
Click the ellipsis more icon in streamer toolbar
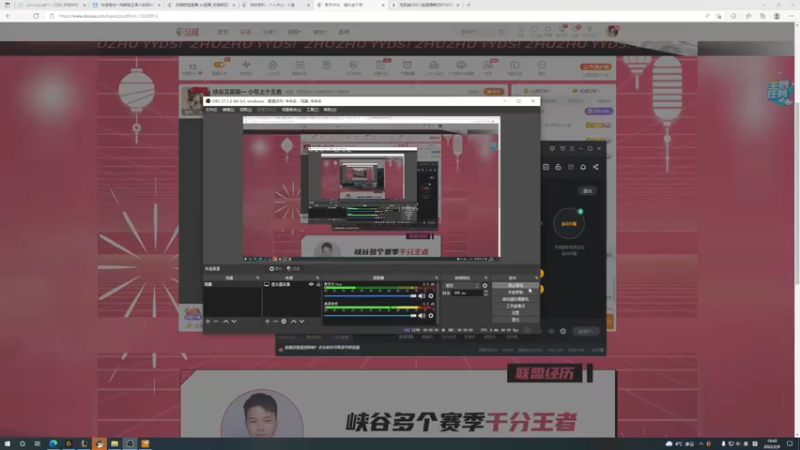(541, 67)
